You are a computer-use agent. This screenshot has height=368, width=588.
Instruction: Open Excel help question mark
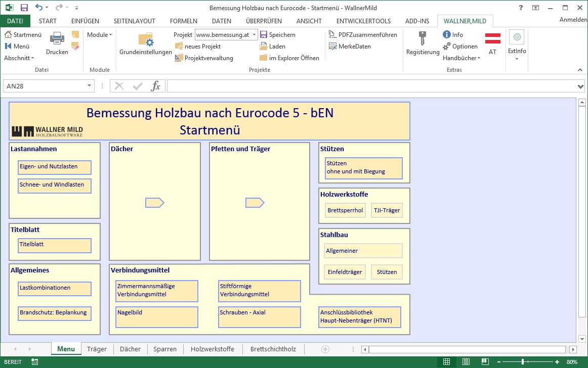pyautogui.click(x=521, y=8)
